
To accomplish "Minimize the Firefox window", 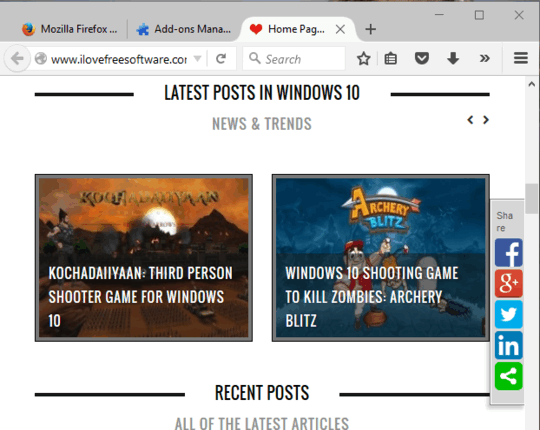I will coord(439,14).
